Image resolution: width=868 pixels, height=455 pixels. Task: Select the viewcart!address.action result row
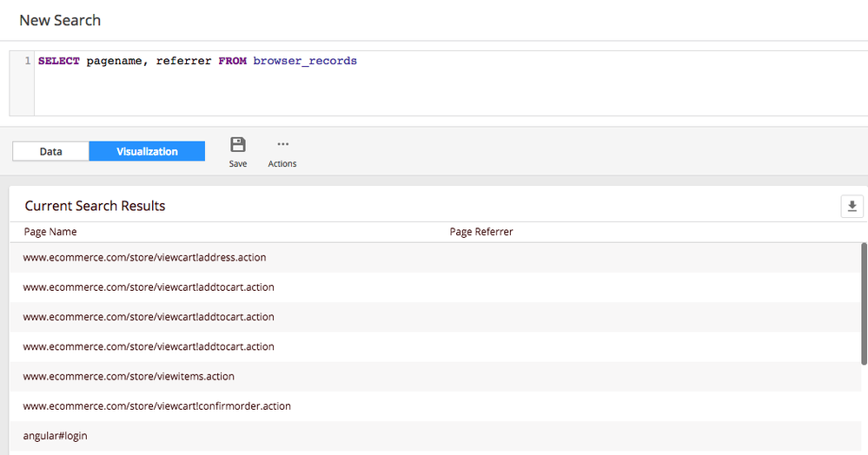144,258
